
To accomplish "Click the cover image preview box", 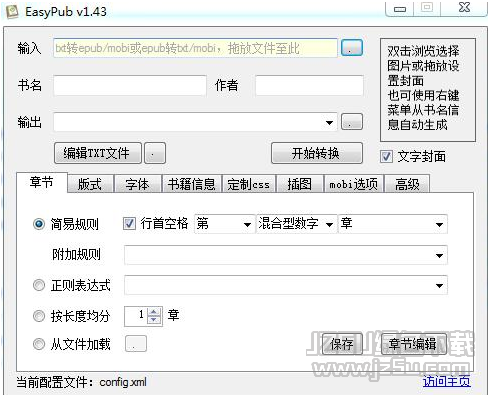I will [428, 90].
